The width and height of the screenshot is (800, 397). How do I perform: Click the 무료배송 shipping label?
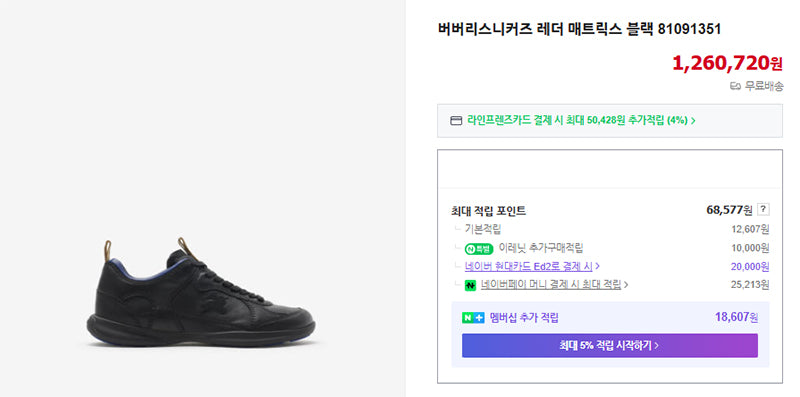click(764, 87)
